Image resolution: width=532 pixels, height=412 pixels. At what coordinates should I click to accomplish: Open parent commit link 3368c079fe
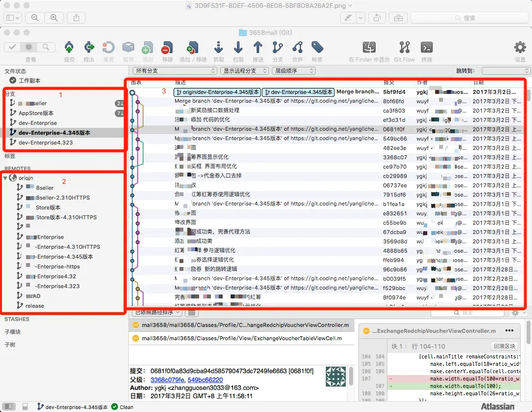(168, 380)
